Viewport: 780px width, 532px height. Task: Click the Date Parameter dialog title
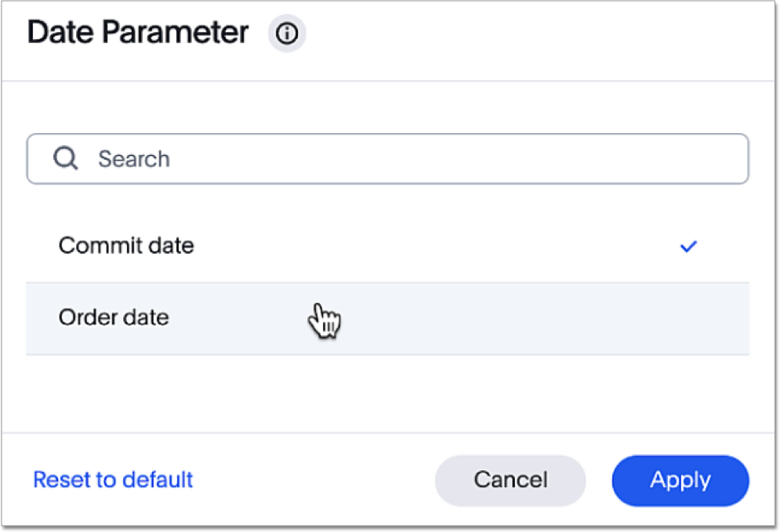138,34
